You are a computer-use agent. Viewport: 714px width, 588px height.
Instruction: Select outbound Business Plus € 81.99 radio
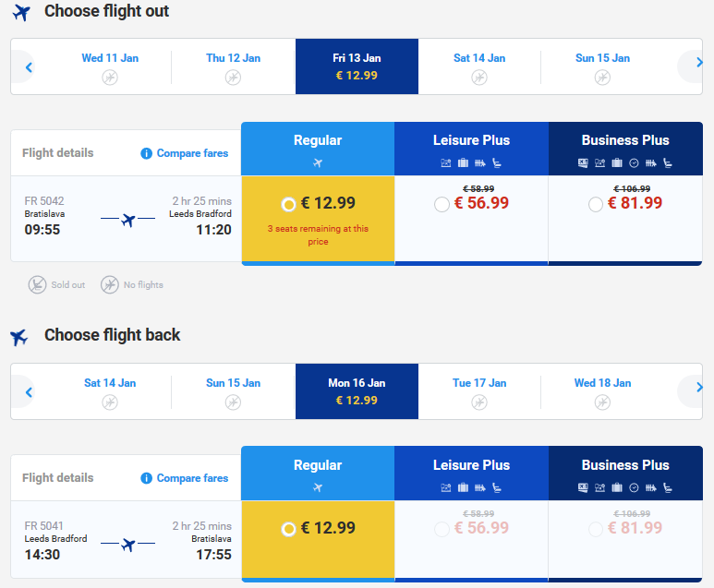[596, 204]
